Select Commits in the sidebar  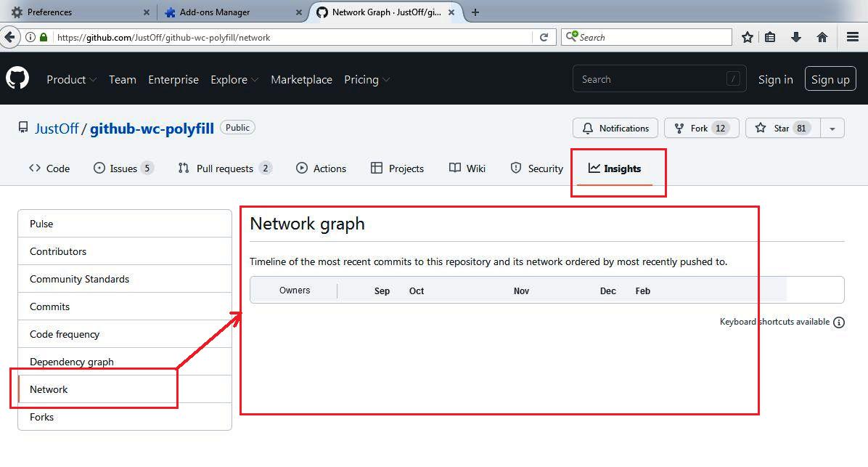(x=125, y=306)
